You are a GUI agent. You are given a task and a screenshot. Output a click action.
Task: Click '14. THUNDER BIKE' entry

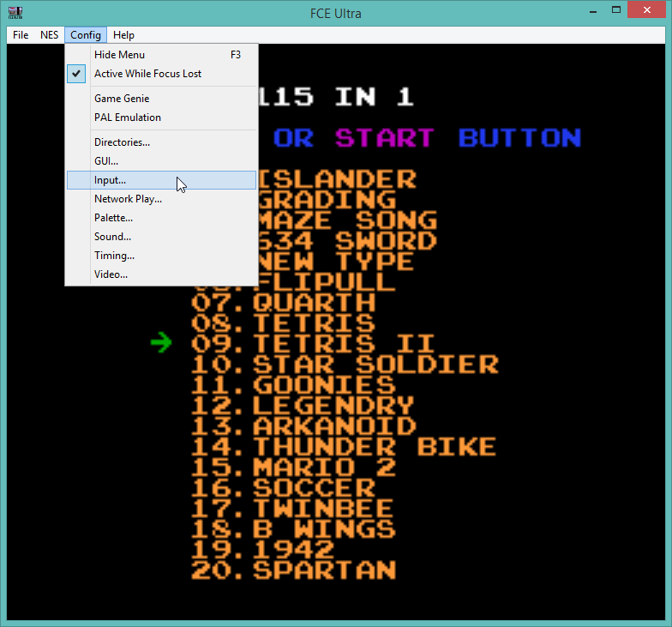[x=344, y=446]
